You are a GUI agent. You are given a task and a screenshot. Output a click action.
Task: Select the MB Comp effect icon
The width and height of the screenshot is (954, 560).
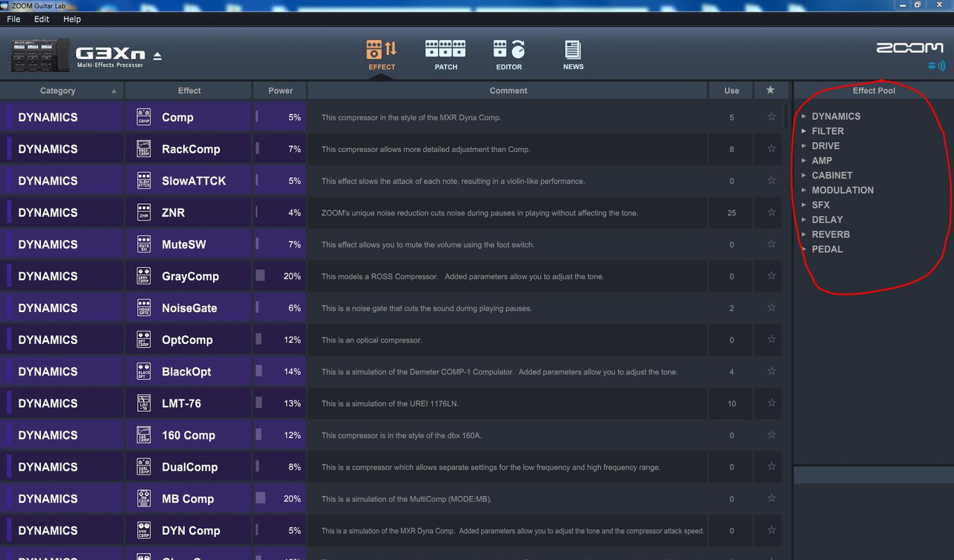click(x=144, y=498)
